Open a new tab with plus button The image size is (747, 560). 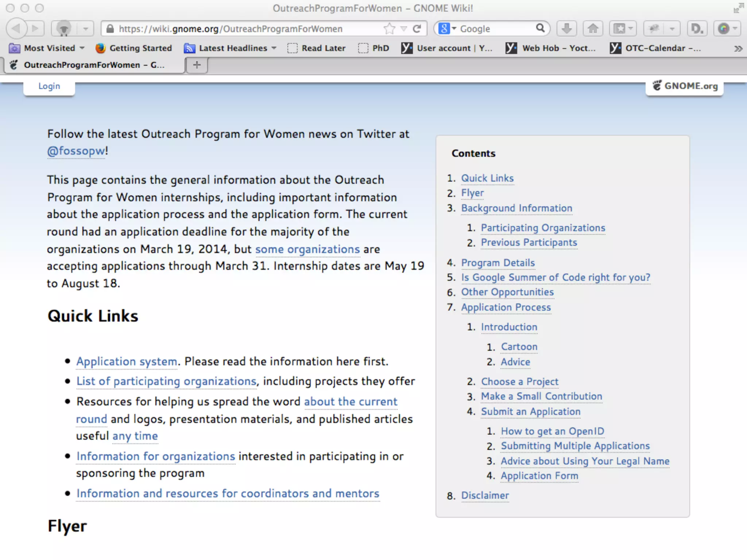[x=197, y=65]
